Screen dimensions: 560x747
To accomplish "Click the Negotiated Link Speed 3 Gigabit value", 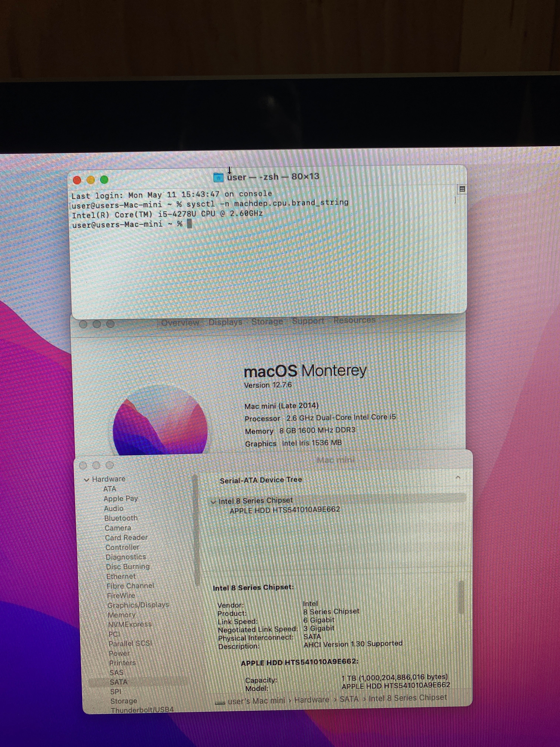I will point(319,628).
